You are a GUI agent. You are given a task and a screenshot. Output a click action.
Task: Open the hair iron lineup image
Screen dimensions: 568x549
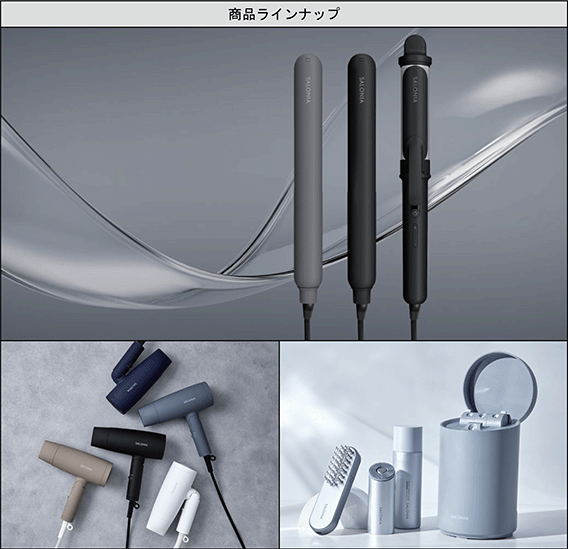[x=284, y=184]
